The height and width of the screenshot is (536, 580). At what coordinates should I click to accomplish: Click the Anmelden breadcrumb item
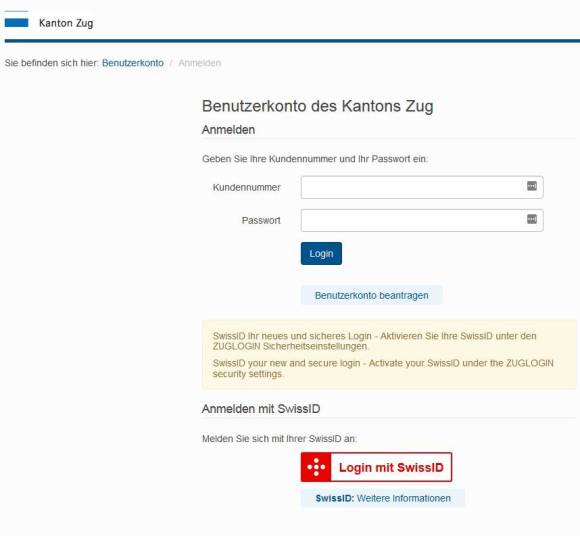199,63
